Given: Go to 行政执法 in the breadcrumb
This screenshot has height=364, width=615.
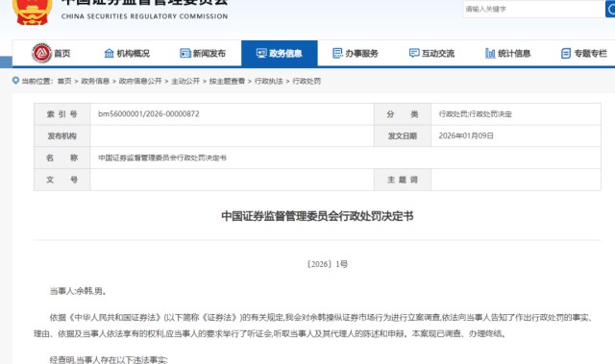Looking at the screenshot, I should coord(269,81).
